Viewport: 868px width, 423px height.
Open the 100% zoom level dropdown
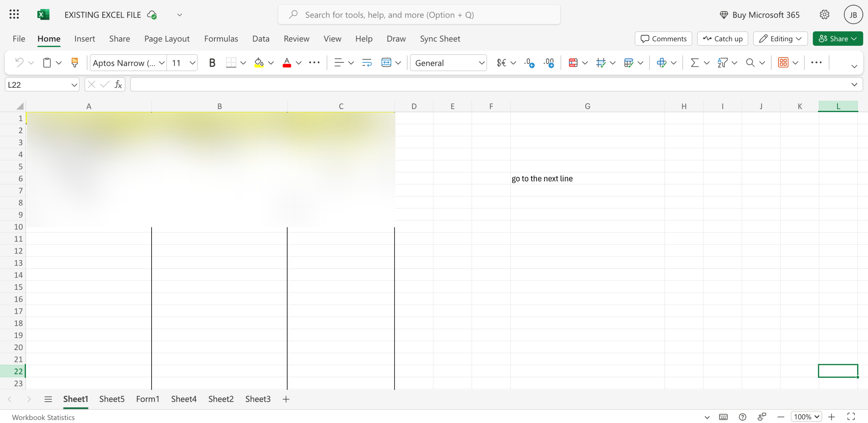pyautogui.click(x=806, y=417)
